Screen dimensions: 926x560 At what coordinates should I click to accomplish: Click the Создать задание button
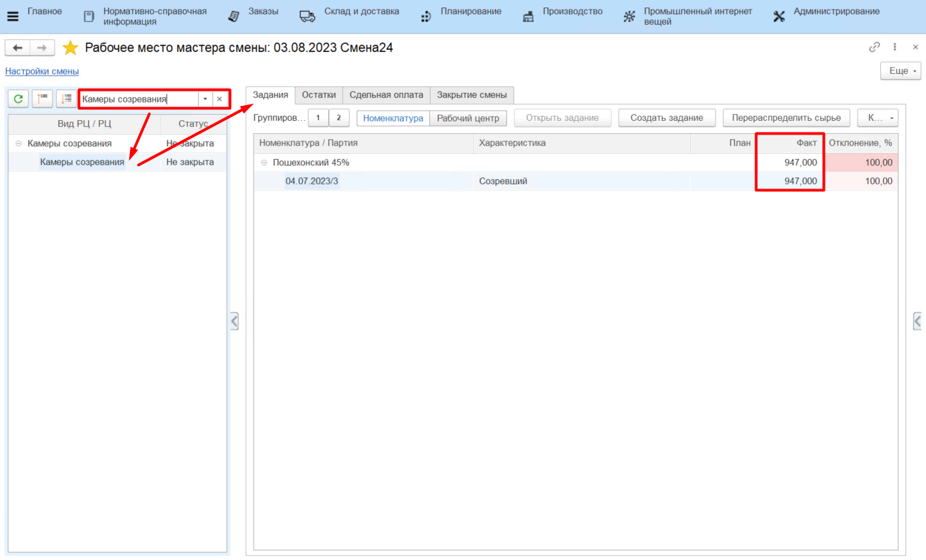point(666,118)
